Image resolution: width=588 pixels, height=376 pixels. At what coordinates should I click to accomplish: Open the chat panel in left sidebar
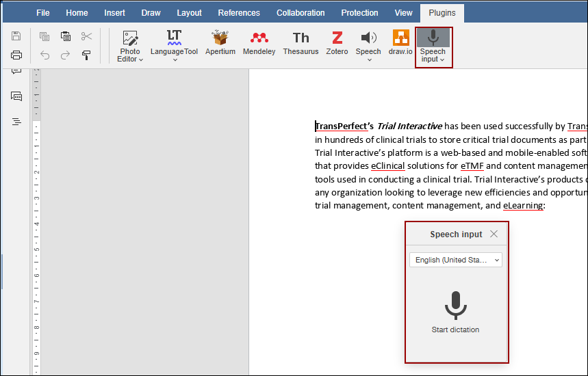click(x=16, y=96)
